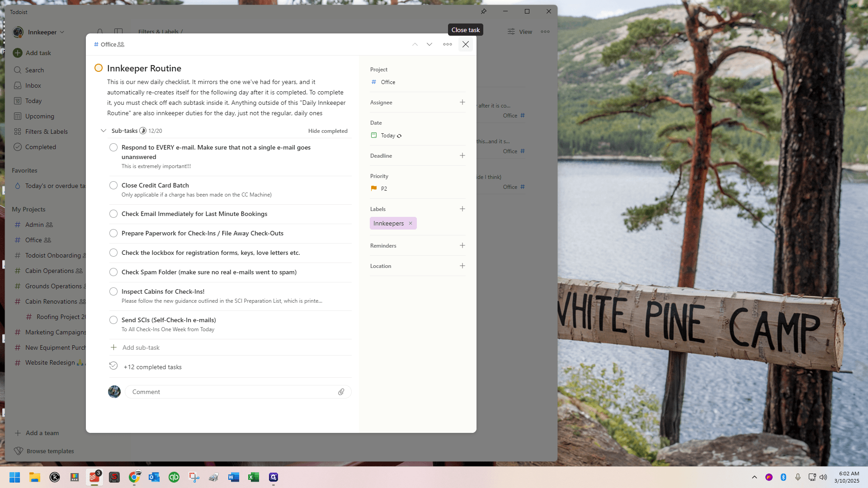Screen dimensions: 868x488
Task: Open Google Chrome from taskbar
Action: tap(134, 477)
